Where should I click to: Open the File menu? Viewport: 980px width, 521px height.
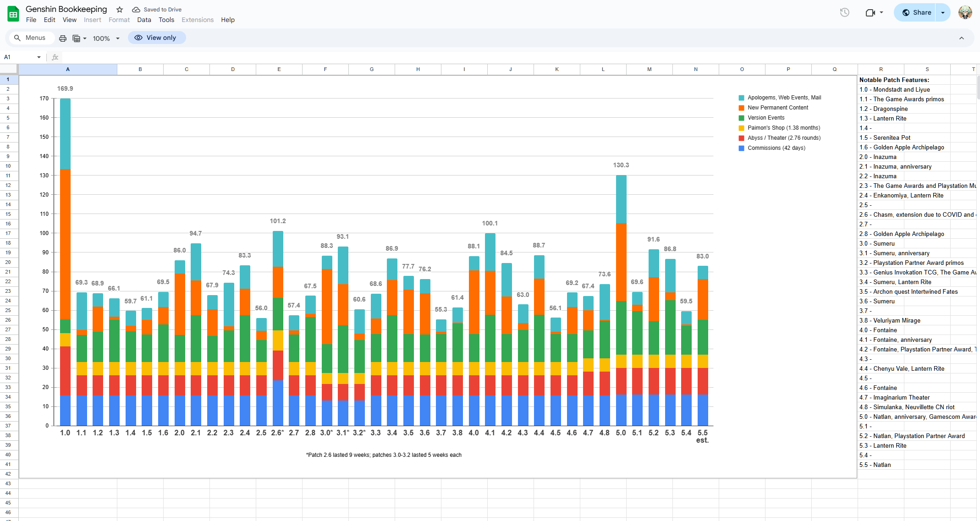(x=31, y=20)
